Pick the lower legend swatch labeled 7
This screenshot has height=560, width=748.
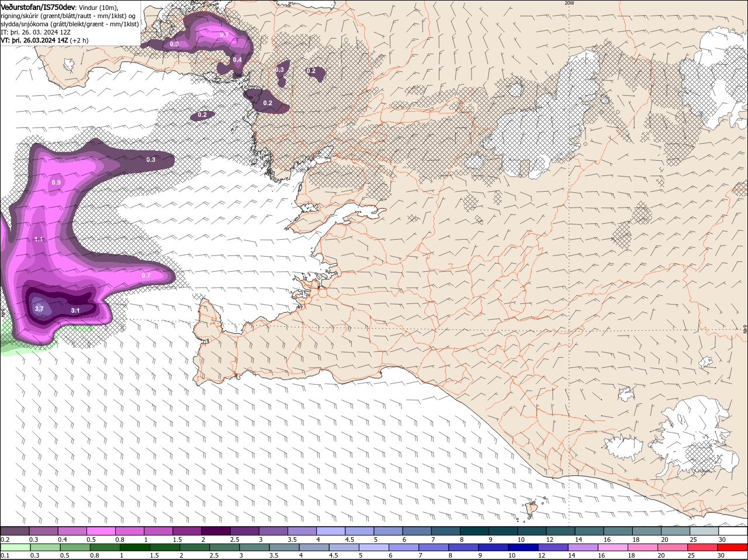(434, 548)
